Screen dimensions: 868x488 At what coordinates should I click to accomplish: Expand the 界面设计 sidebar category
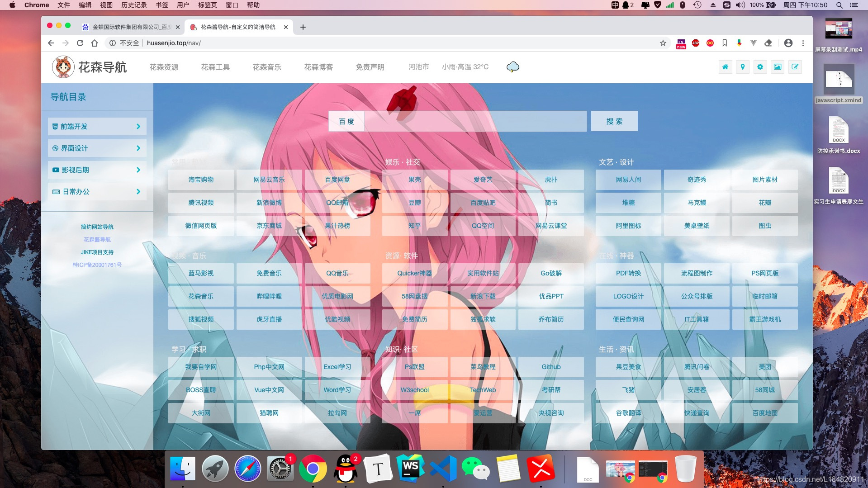[97, 148]
